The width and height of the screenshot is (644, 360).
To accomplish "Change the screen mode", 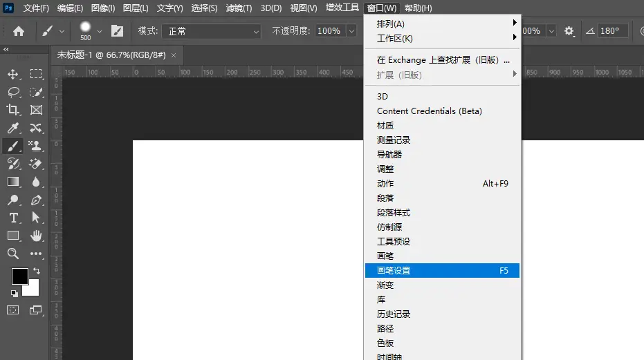I will click(x=36, y=310).
